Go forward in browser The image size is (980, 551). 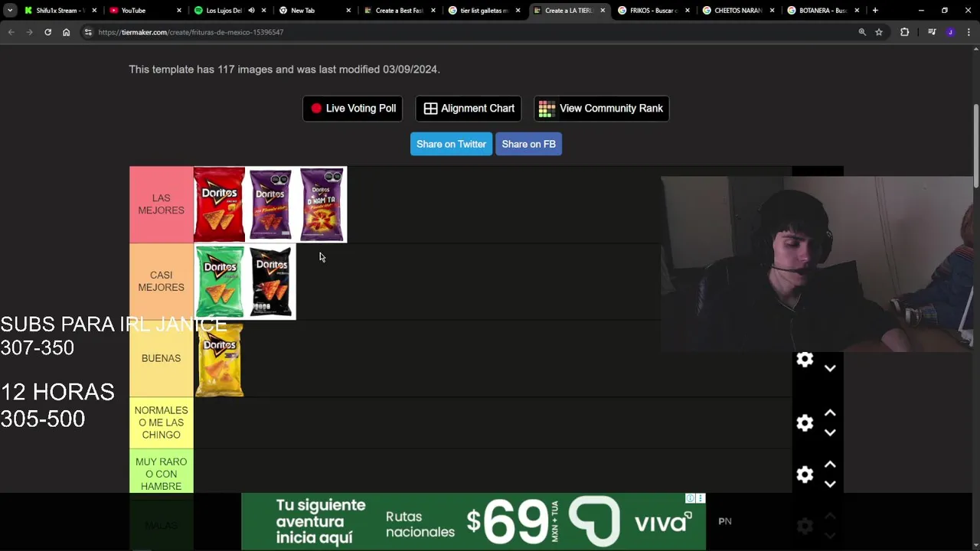point(29,32)
